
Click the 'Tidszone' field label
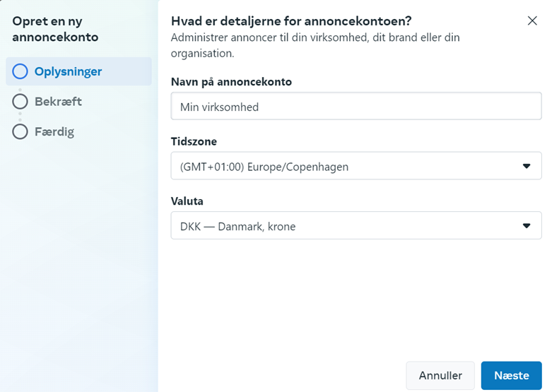(194, 141)
